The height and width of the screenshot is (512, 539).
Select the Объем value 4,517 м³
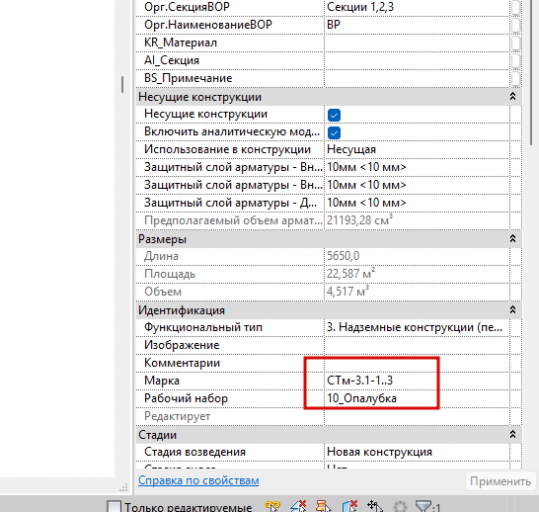[x=417, y=292]
